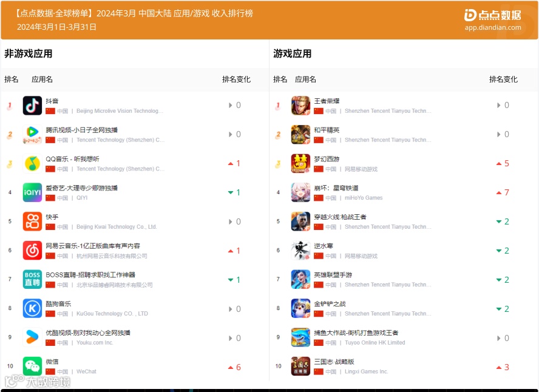The height and width of the screenshot is (392, 539).
Task: Click the header title 收入排行榜
Action: click(232, 13)
